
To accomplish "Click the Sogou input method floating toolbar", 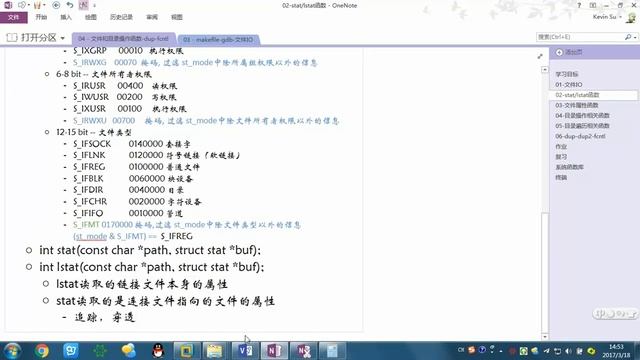I will pyautogui.click(x=615, y=313).
